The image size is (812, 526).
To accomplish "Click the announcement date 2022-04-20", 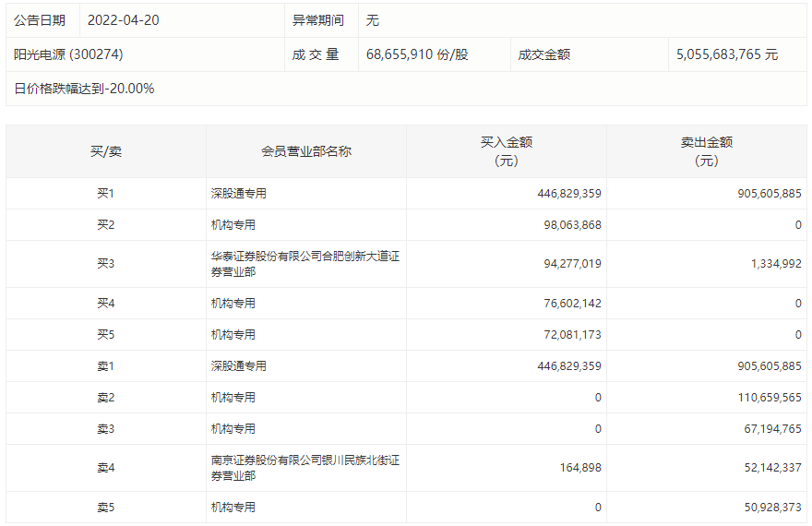I will (124, 20).
